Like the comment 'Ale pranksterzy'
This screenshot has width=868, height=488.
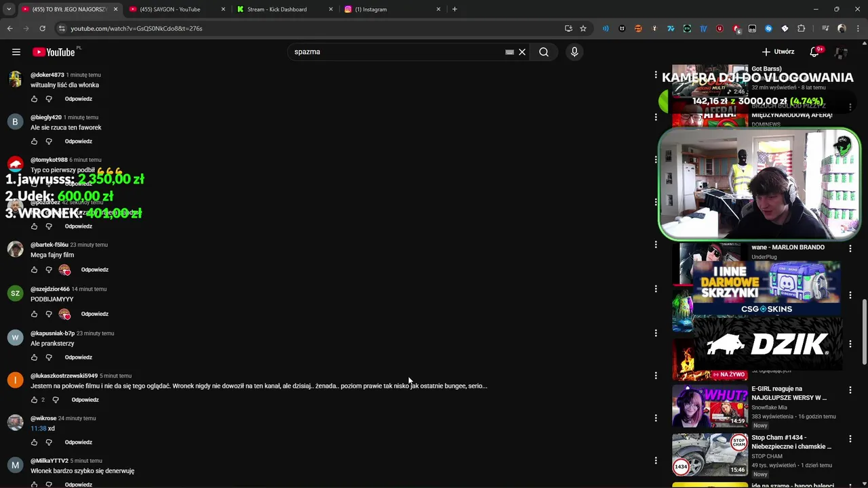(34, 357)
